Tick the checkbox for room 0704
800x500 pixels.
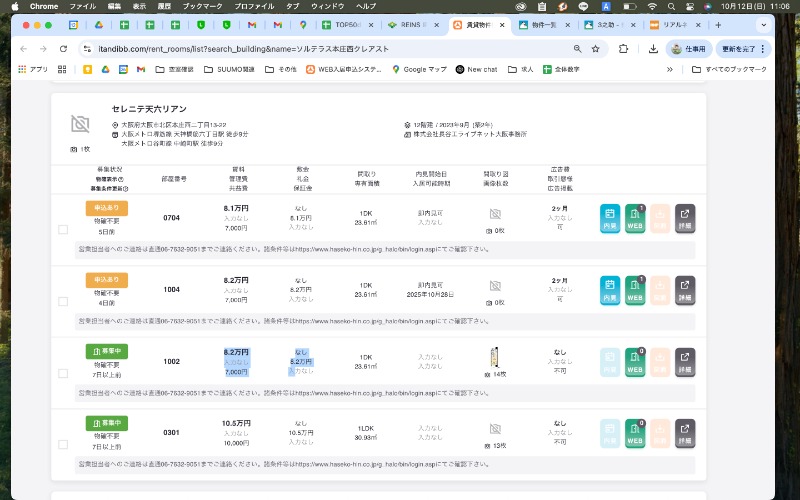point(63,229)
